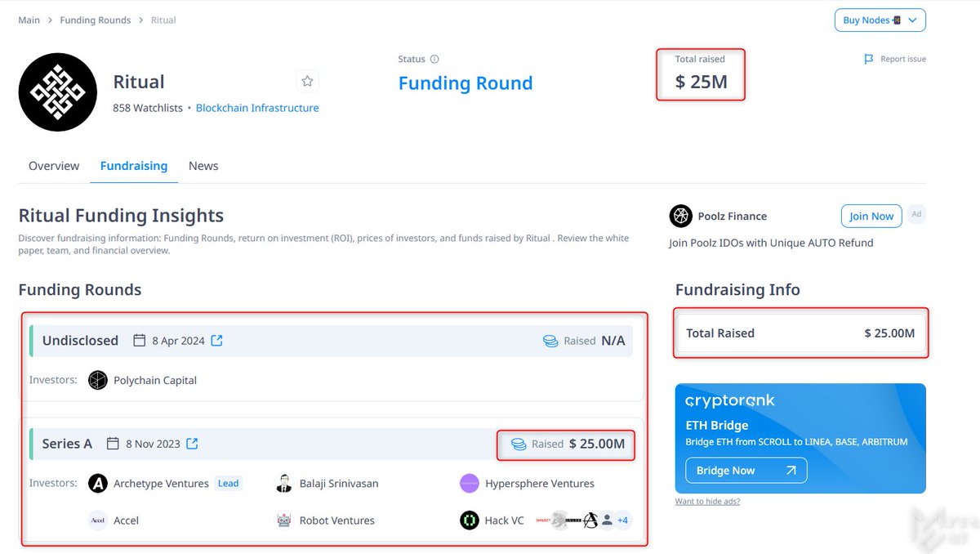The height and width of the screenshot is (554, 980).
Task: Open Polychain Capital investor page
Action: click(155, 380)
